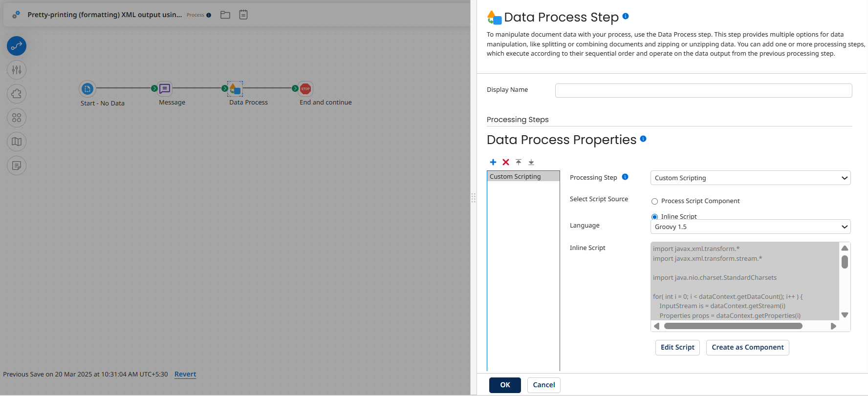
Task: Click the inline script horizontal scrollbar
Action: (x=733, y=326)
